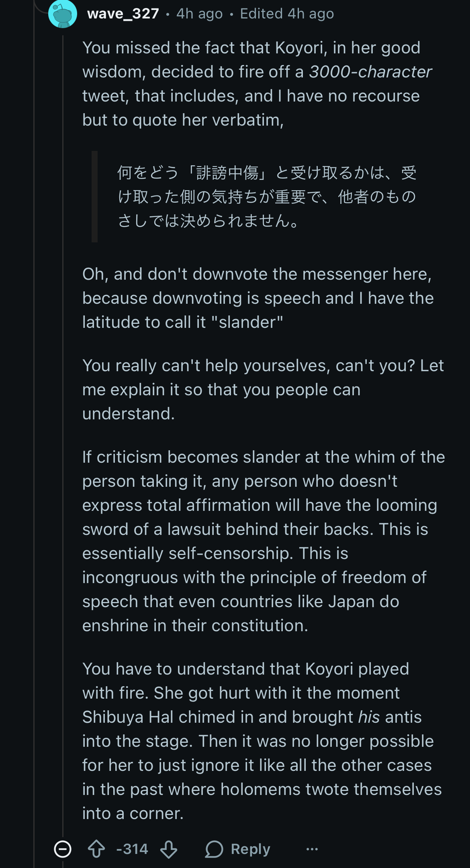The image size is (470, 868).
Task: Open the three-dot more options menu
Action: (312, 849)
